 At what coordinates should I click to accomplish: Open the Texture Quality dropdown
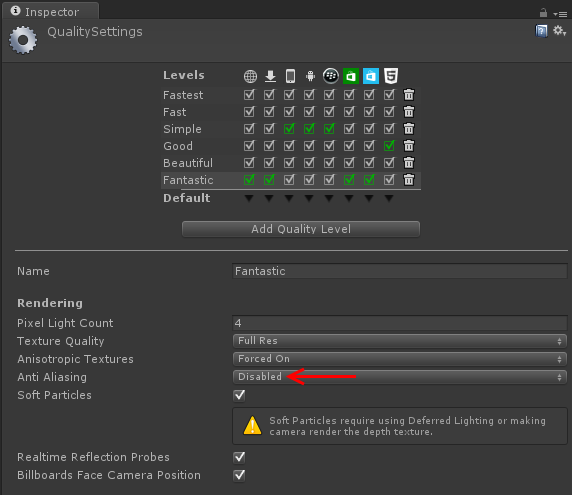point(399,341)
